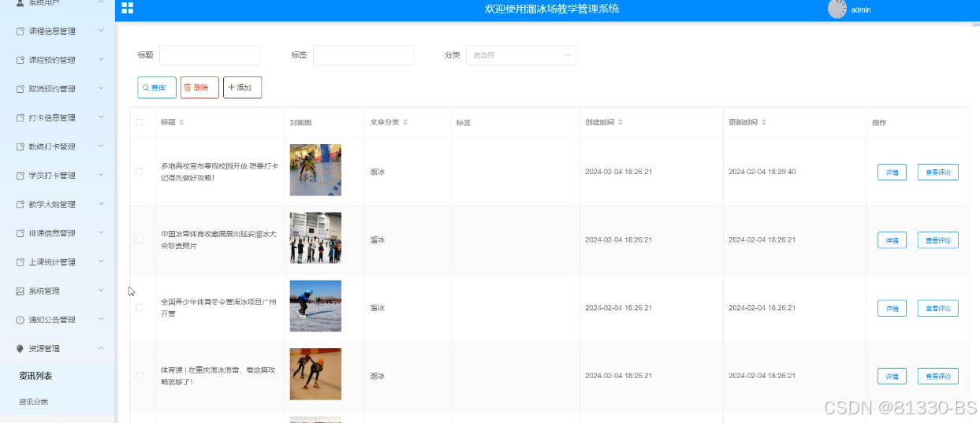This screenshot has height=423, width=980.
Task: Click the red 删除 button
Action: pos(199,87)
